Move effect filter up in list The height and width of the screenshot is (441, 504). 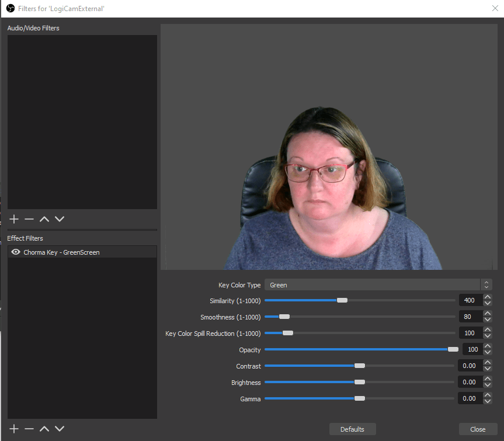[x=44, y=429]
